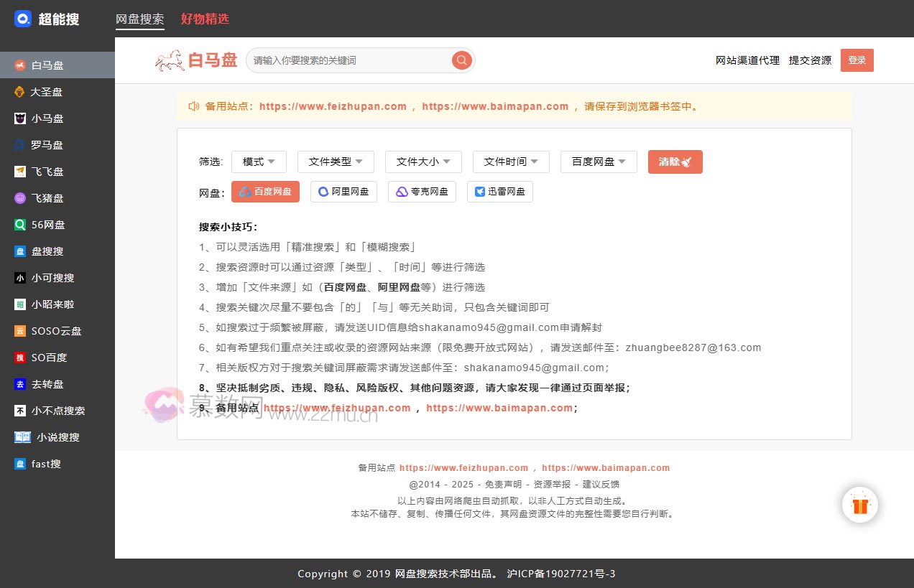914x588 pixels.
Task: Click the 白马盘 horse logo
Action: (x=170, y=60)
